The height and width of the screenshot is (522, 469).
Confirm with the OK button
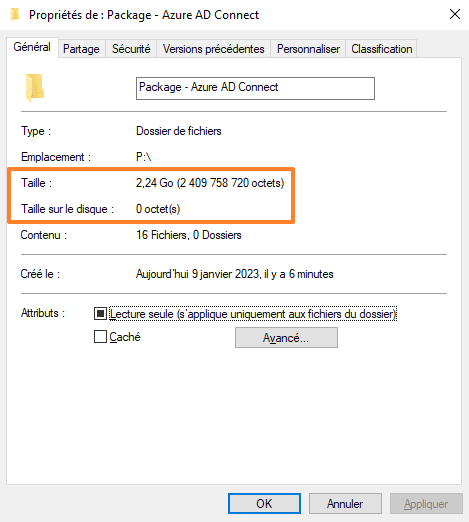pyautogui.click(x=264, y=503)
